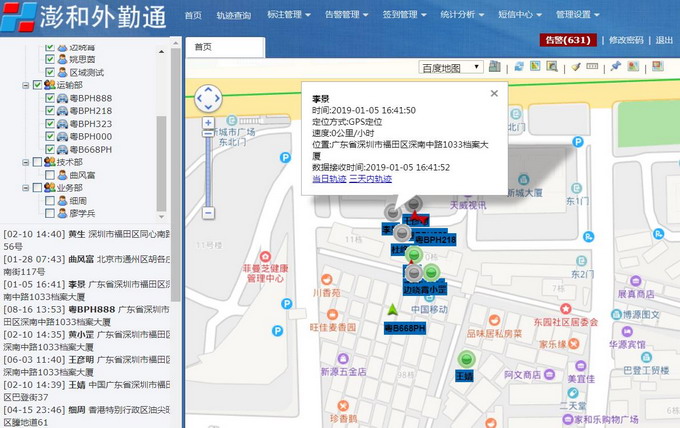Viewport: 680px width, 428px height.
Task: Zoom in with the plus button
Action: [208, 123]
